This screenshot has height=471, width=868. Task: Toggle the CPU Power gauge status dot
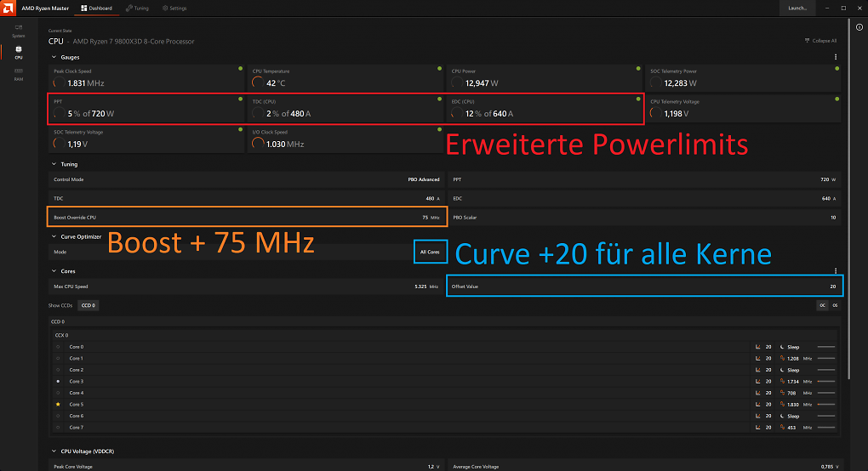click(x=638, y=69)
